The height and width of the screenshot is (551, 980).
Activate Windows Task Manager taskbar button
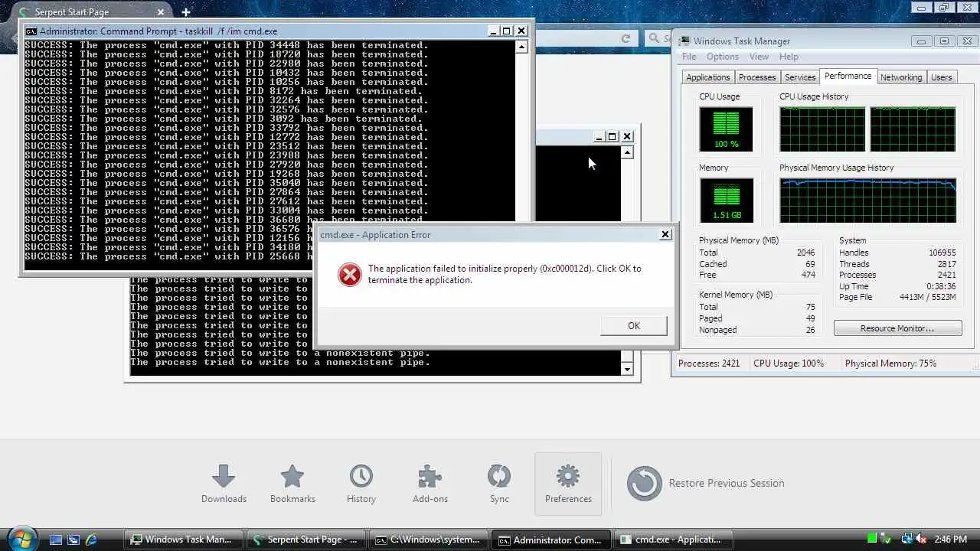pyautogui.click(x=184, y=540)
